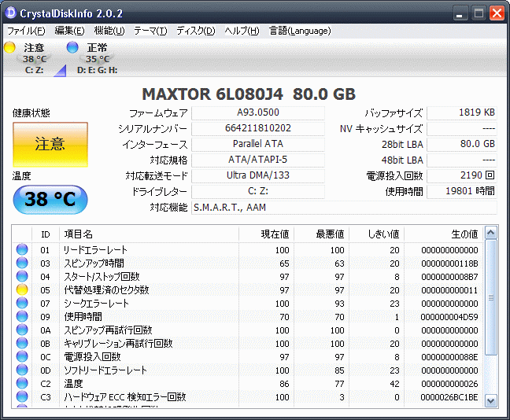Click the 対応規格 field ATA/ATAPI-5
The height and width of the screenshot is (420, 510).
point(258,160)
